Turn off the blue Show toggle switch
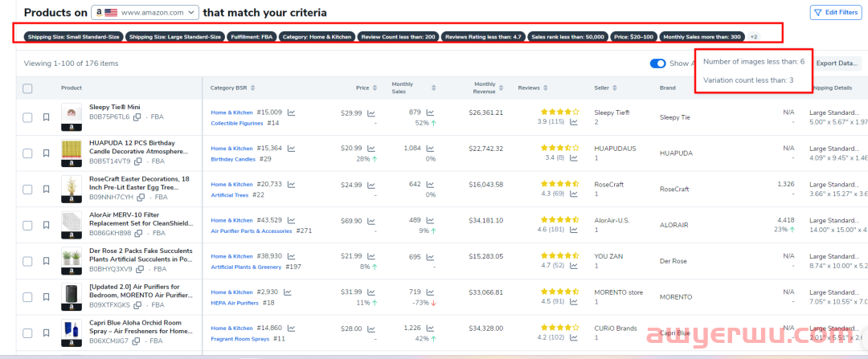 [x=657, y=63]
